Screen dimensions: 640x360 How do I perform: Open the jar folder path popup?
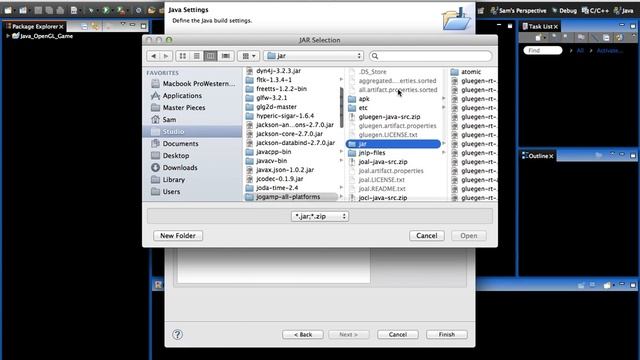[x=314, y=56]
